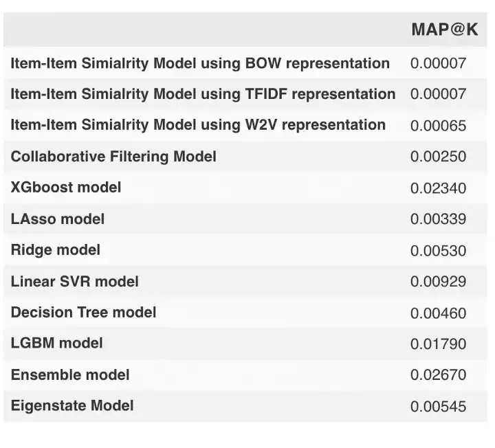
Task: Select the BOW representation row label
Action: point(200,63)
